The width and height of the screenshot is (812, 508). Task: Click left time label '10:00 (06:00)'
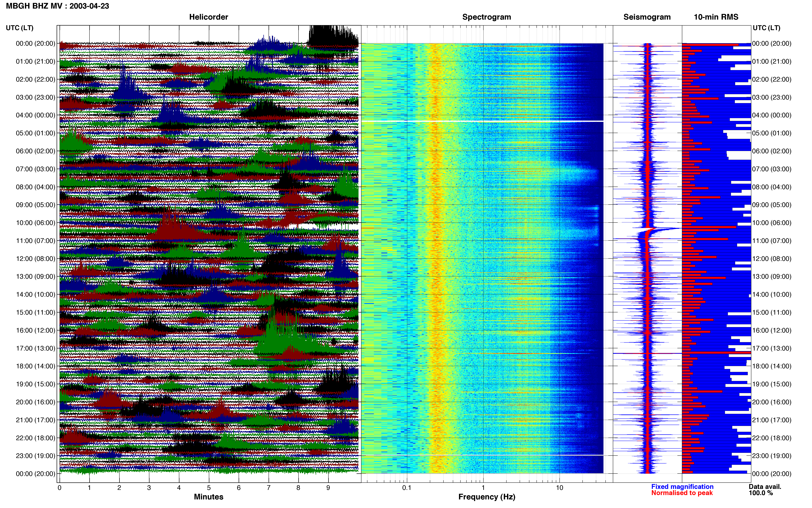click(35, 223)
